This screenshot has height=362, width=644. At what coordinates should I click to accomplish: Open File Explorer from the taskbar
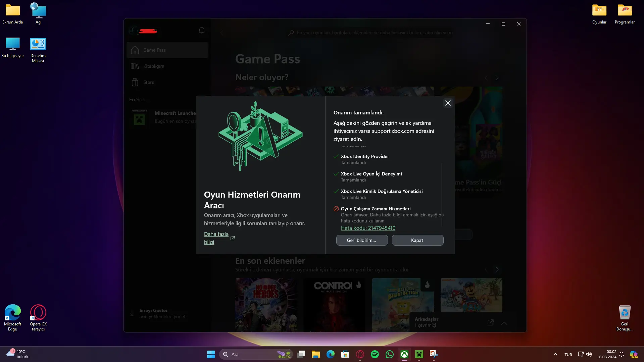(x=316, y=354)
